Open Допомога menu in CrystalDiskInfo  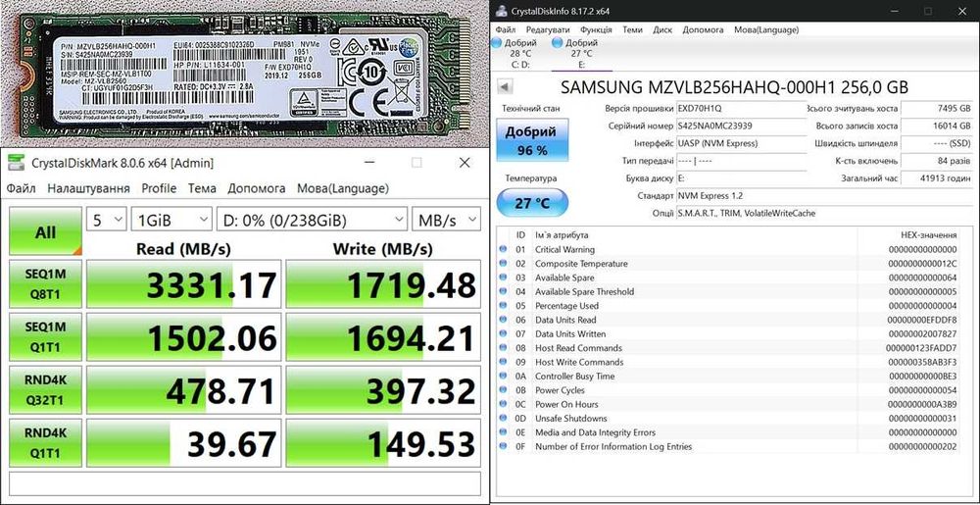click(703, 29)
